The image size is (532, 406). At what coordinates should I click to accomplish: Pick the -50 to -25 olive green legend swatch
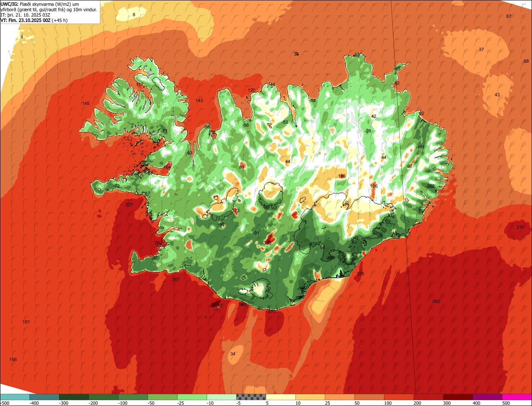point(162,397)
